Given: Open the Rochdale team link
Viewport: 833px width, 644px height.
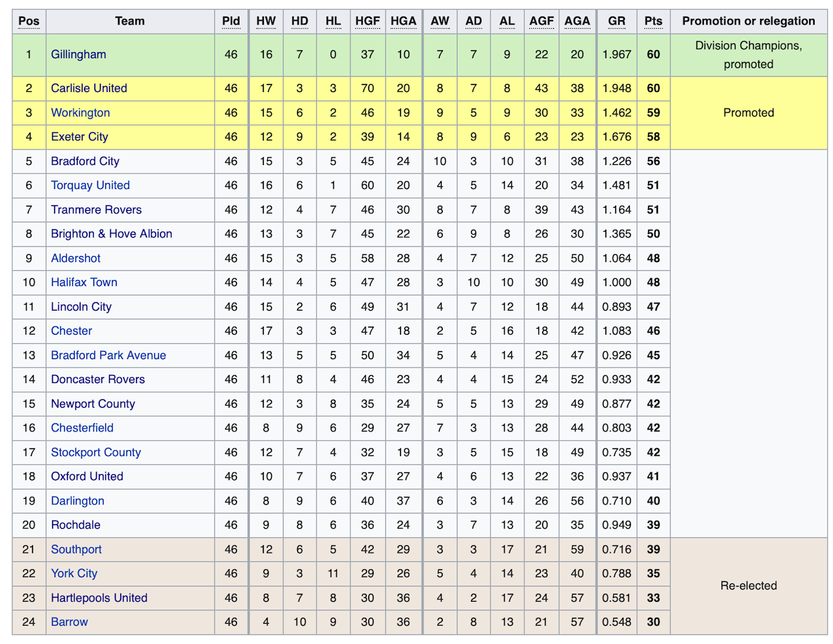Looking at the screenshot, I should point(75,525).
